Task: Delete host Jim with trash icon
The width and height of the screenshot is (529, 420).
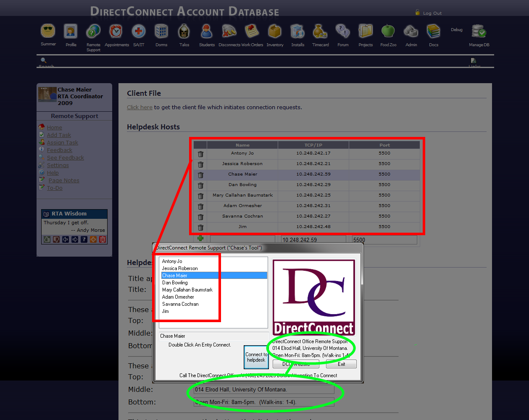Action: pos(200,228)
